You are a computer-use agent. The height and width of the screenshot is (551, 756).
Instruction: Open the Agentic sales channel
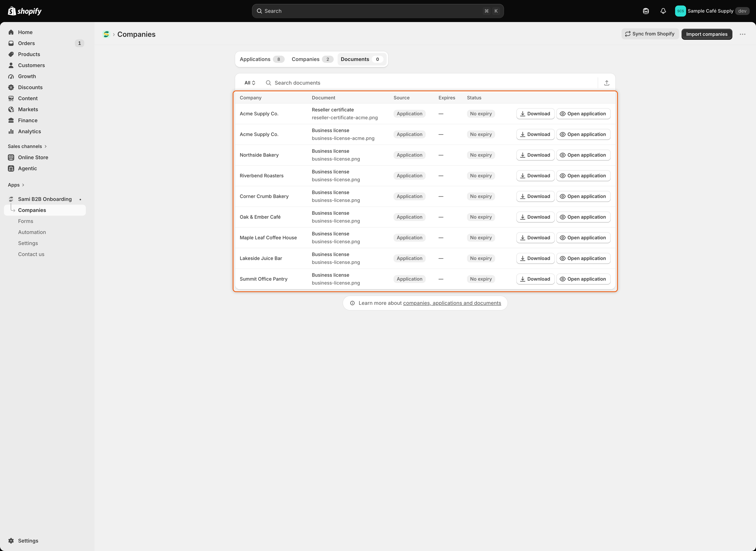click(x=45, y=168)
